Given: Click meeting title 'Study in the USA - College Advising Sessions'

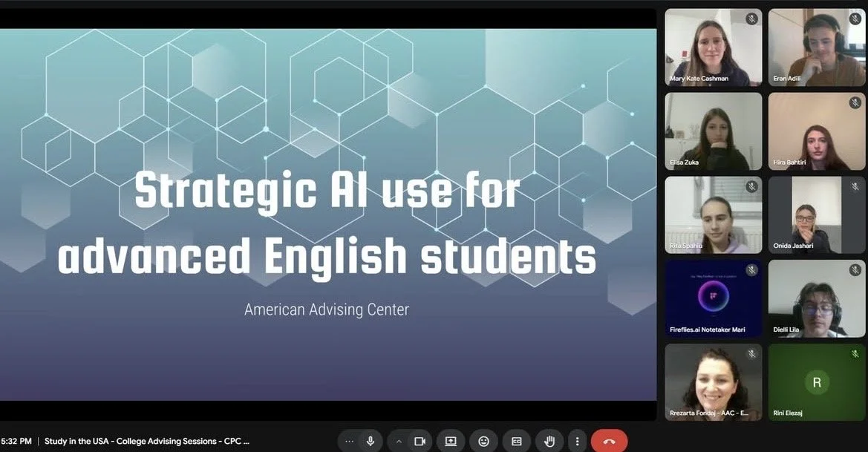Looking at the screenshot, I should pyautogui.click(x=147, y=442).
